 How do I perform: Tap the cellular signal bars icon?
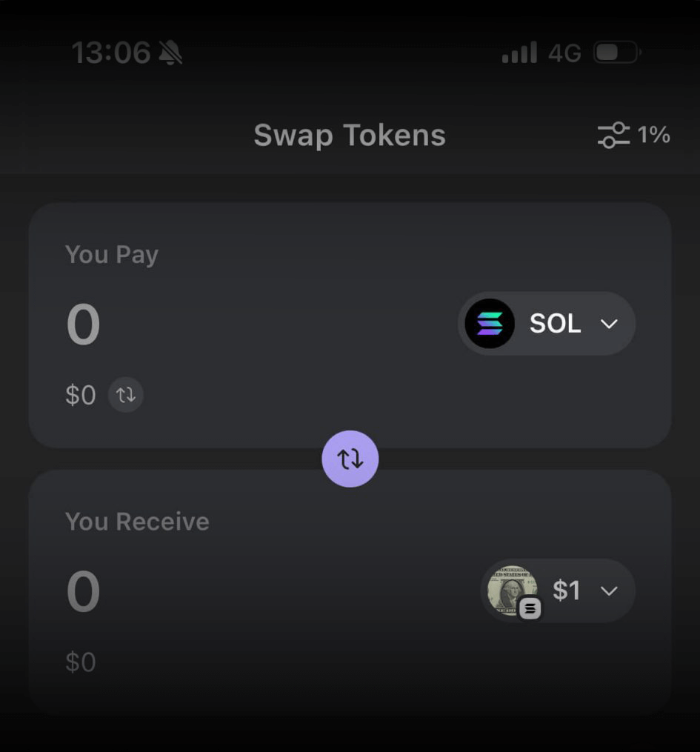[519, 53]
